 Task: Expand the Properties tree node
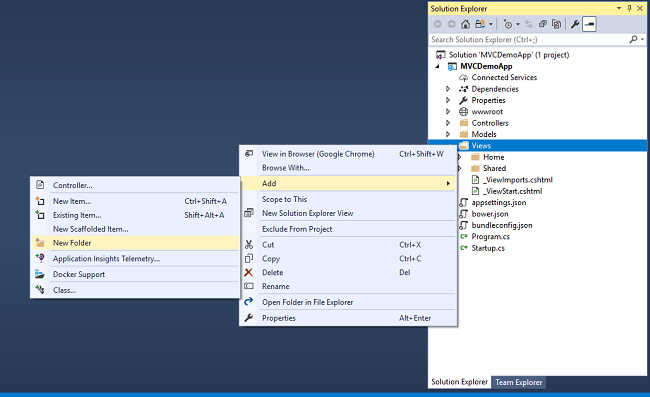(x=448, y=100)
